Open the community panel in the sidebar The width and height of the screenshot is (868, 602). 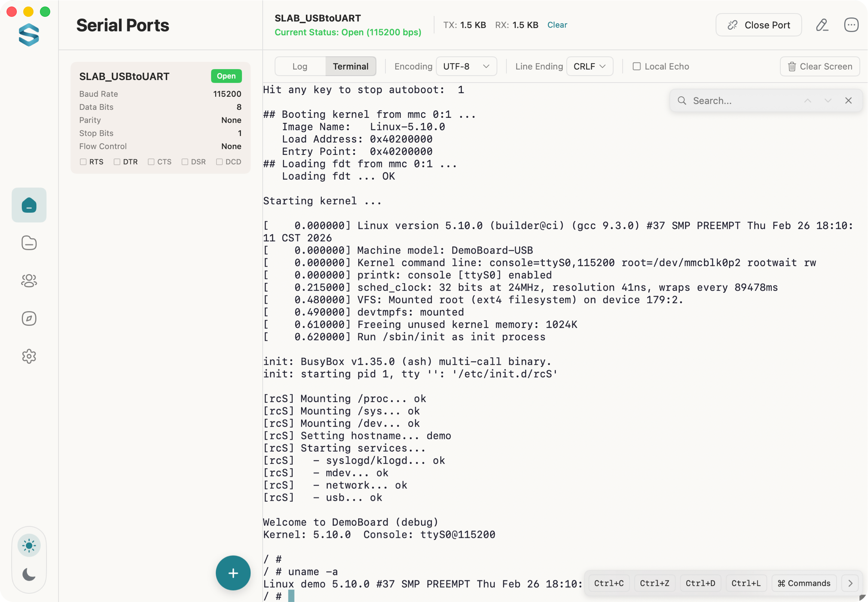point(29,281)
